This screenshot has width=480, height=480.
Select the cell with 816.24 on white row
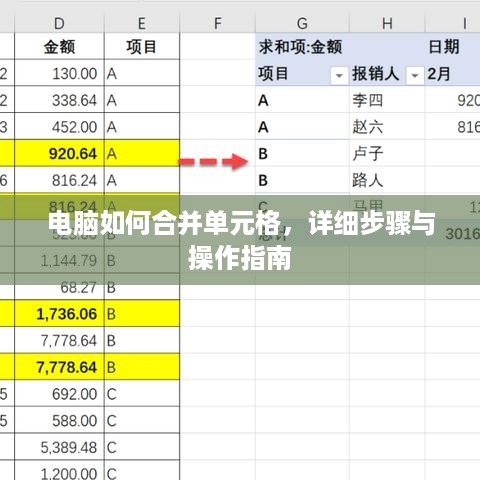(59, 180)
